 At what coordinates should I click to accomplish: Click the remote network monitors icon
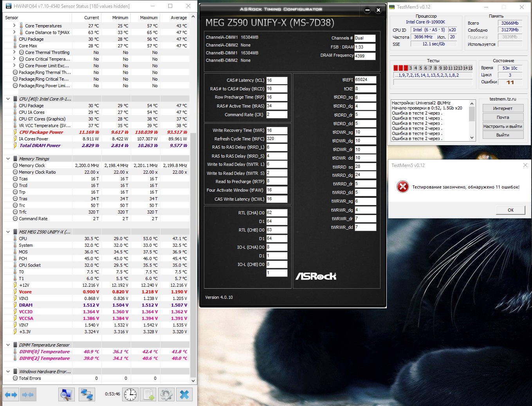(87, 395)
